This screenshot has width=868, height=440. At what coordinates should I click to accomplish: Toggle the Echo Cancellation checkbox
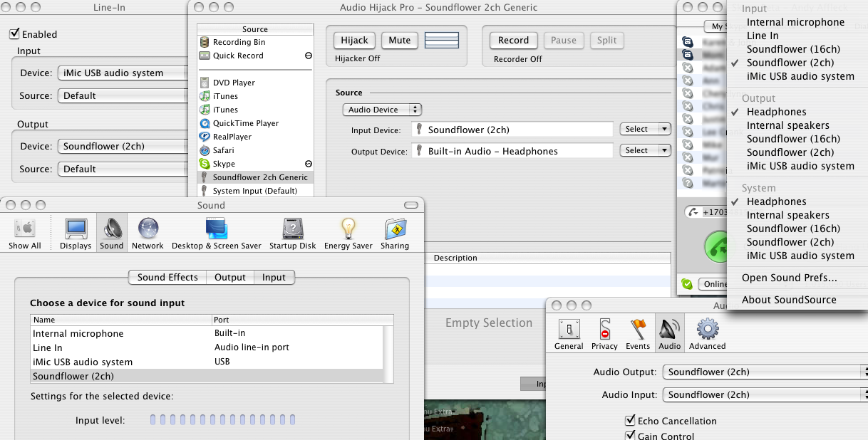(x=630, y=421)
